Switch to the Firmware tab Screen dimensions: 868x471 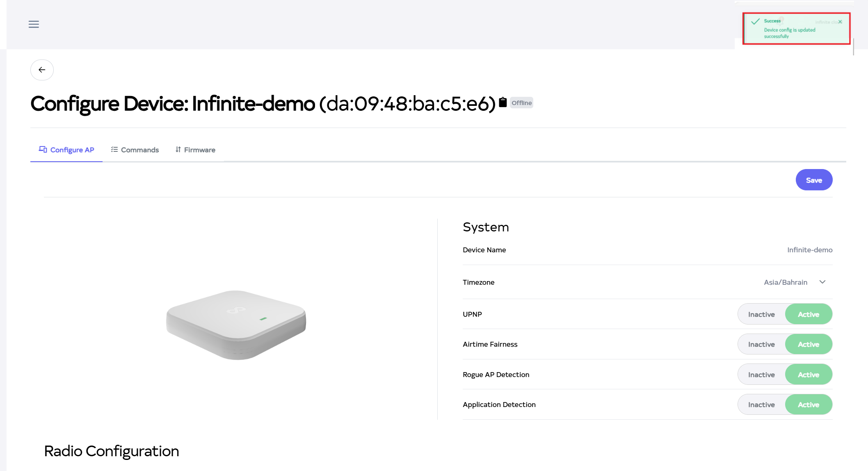coord(199,150)
